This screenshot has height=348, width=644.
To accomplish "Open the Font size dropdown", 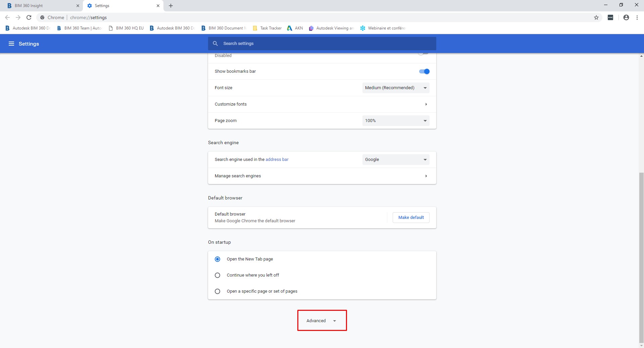I will coord(395,88).
